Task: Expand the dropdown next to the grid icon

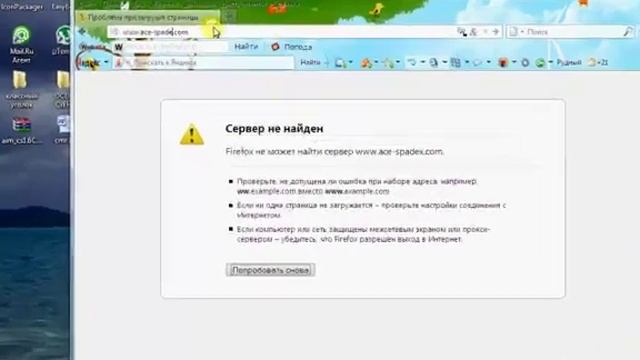Action: tap(467, 62)
